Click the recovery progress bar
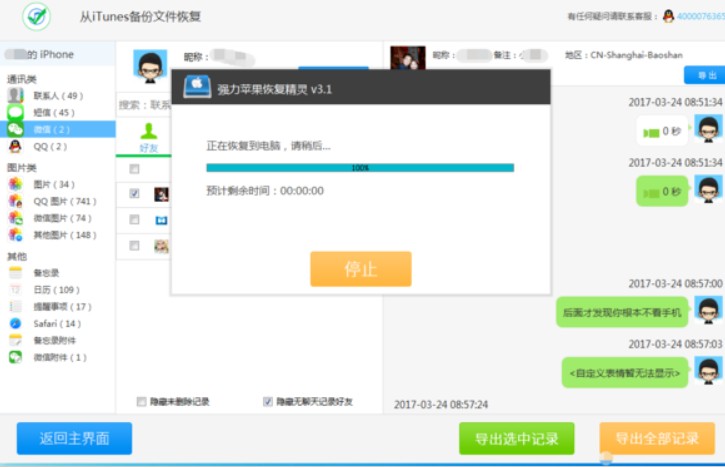Image resolution: width=725 pixels, height=468 pixels. tap(360, 168)
